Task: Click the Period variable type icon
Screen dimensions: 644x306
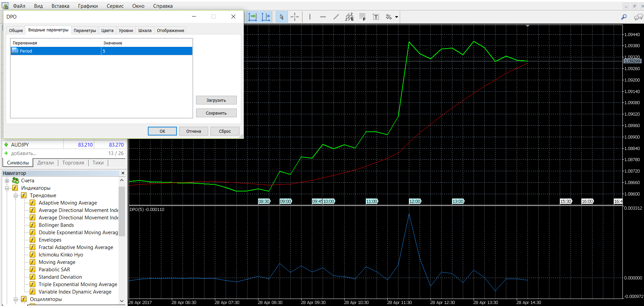Action: (x=15, y=51)
